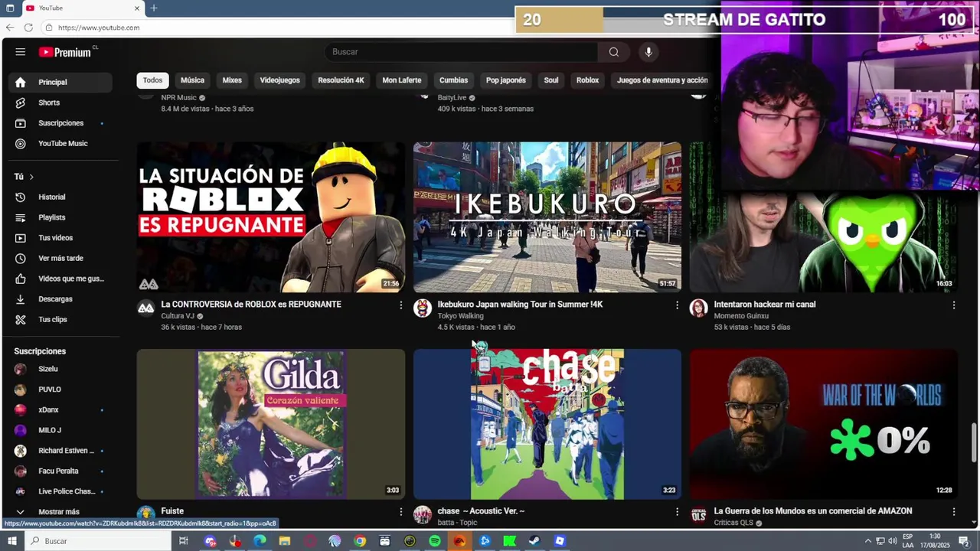Open Historial in sidebar
The height and width of the screenshot is (551, 980).
point(61,197)
